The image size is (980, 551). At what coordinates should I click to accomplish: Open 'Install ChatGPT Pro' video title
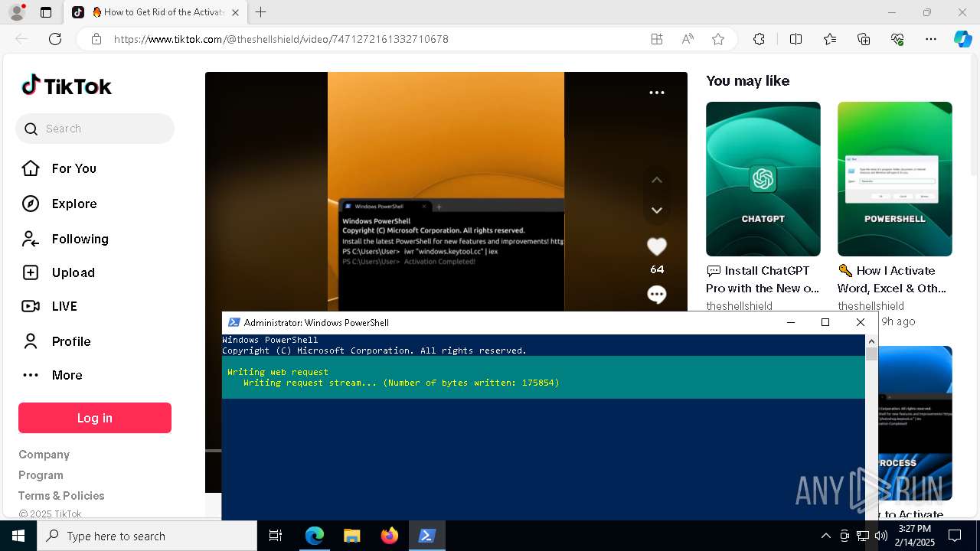[763, 279]
